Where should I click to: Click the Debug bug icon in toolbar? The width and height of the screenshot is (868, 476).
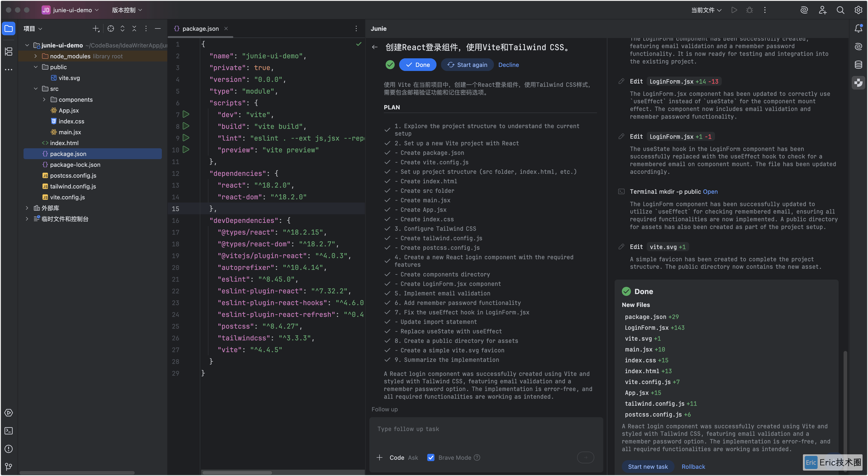point(749,10)
